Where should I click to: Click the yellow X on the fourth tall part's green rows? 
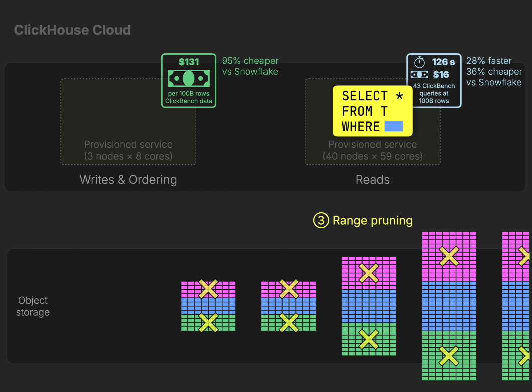click(x=449, y=356)
